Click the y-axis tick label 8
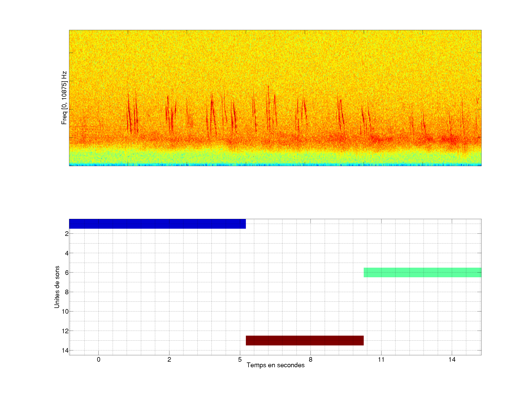The height and width of the screenshot is (399, 532). pos(67,292)
